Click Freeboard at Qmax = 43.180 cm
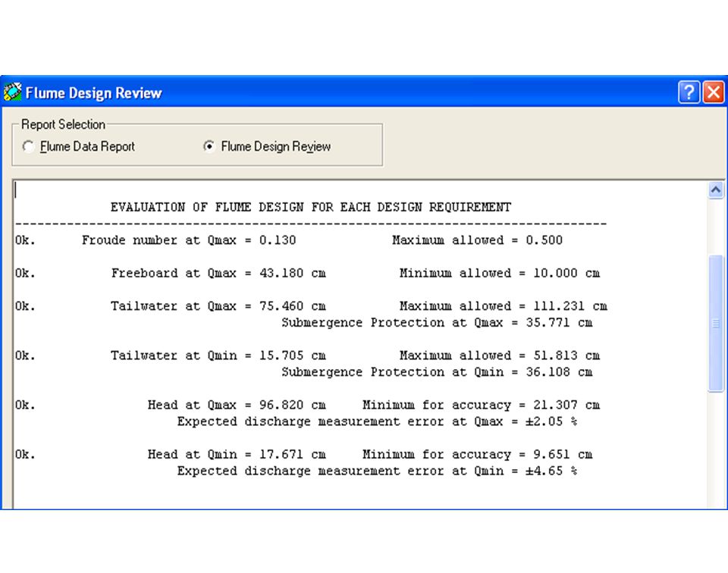This screenshot has height=573, width=728. (218, 273)
